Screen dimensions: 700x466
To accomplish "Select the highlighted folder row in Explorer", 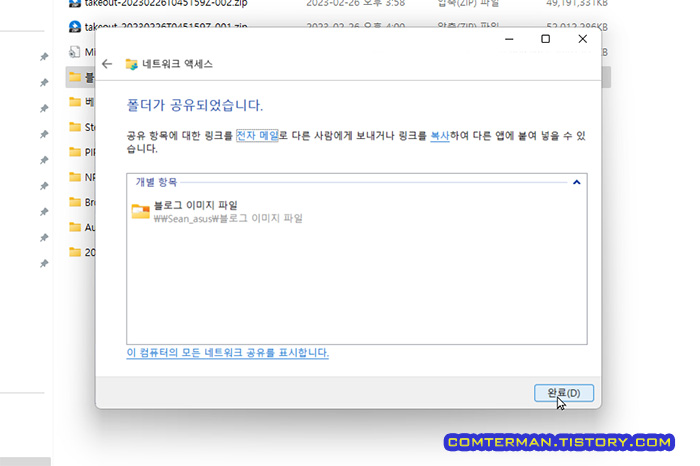I will 80,77.
